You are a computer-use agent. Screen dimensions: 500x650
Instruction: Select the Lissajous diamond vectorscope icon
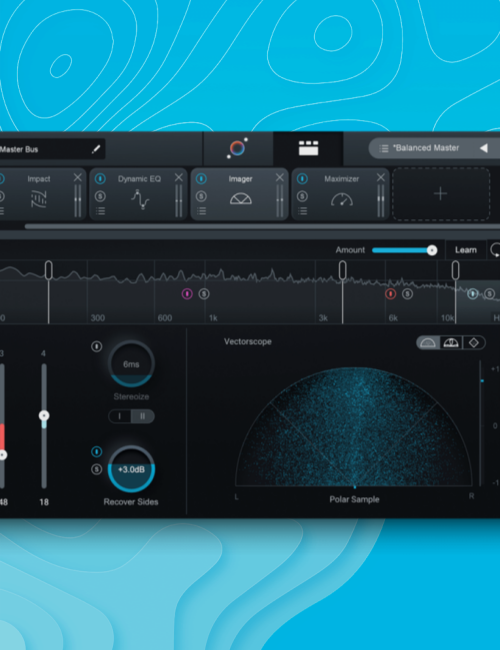474,342
